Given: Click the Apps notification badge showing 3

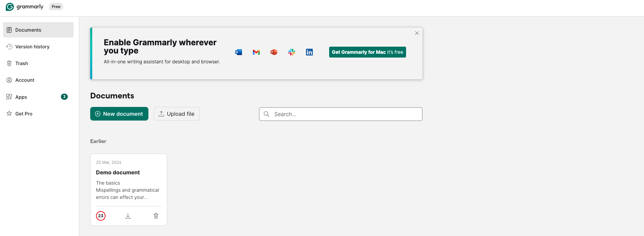Looking at the screenshot, I should pos(64,97).
